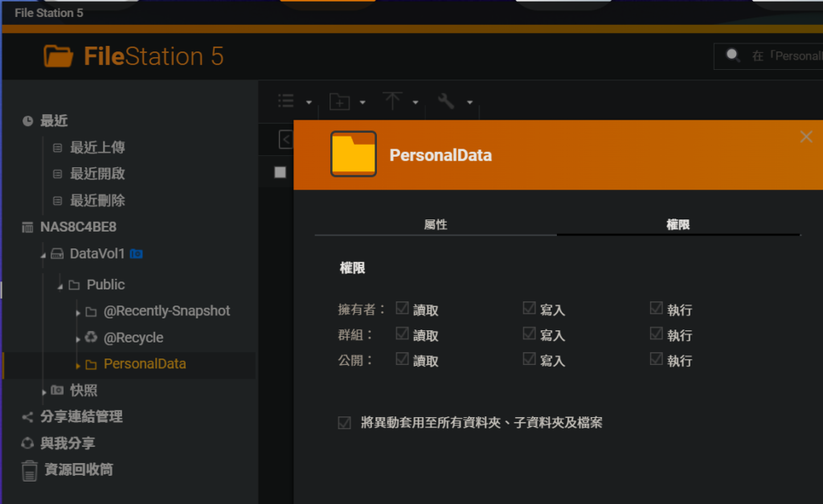Click the share icon beside 分享連結管理
823x504 pixels.
click(x=28, y=417)
